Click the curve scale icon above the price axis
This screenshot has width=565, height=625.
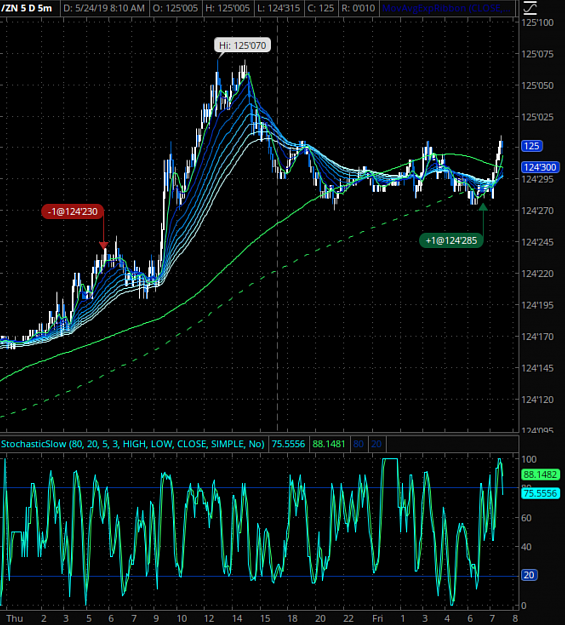[x=530, y=8]
